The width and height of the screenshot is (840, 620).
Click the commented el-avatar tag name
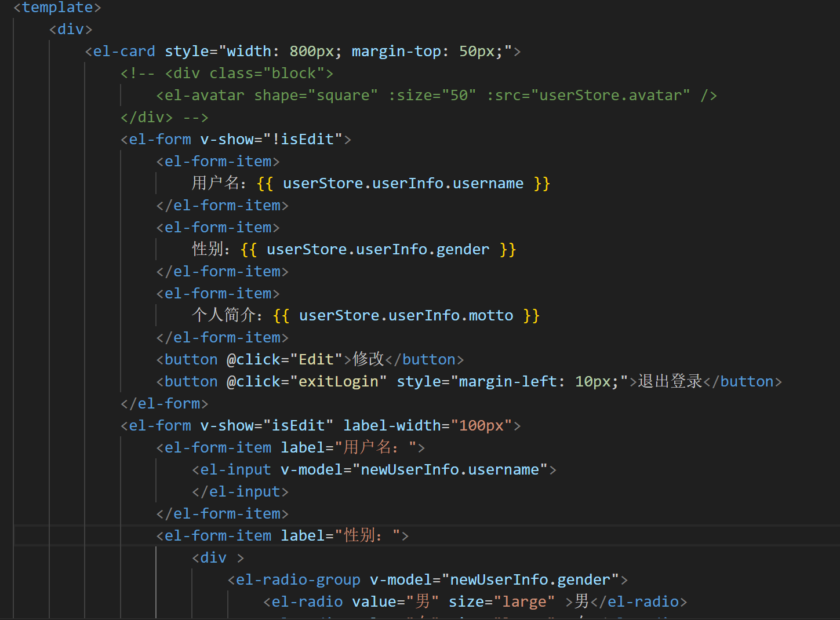(x=205, y=96)
